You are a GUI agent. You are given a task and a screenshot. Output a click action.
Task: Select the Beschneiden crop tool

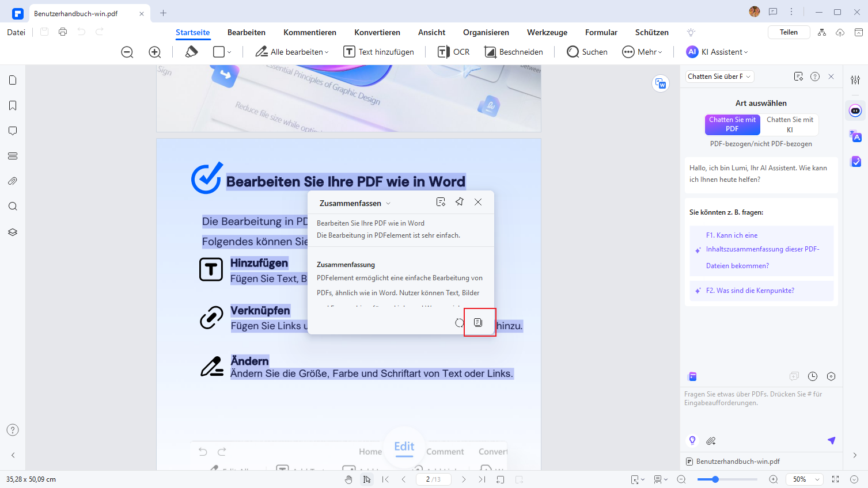coord(514,52)
